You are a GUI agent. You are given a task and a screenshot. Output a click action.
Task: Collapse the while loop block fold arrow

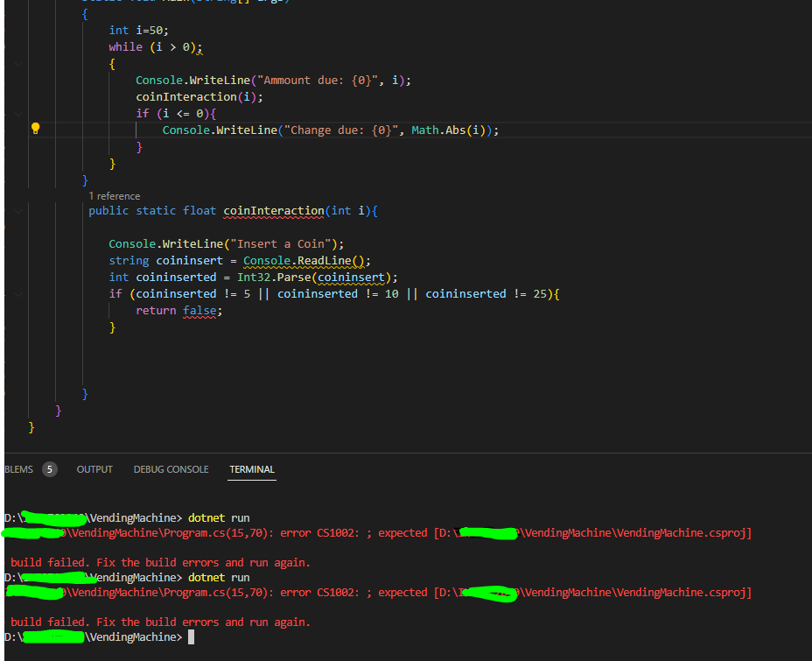[x=18, y=64]
